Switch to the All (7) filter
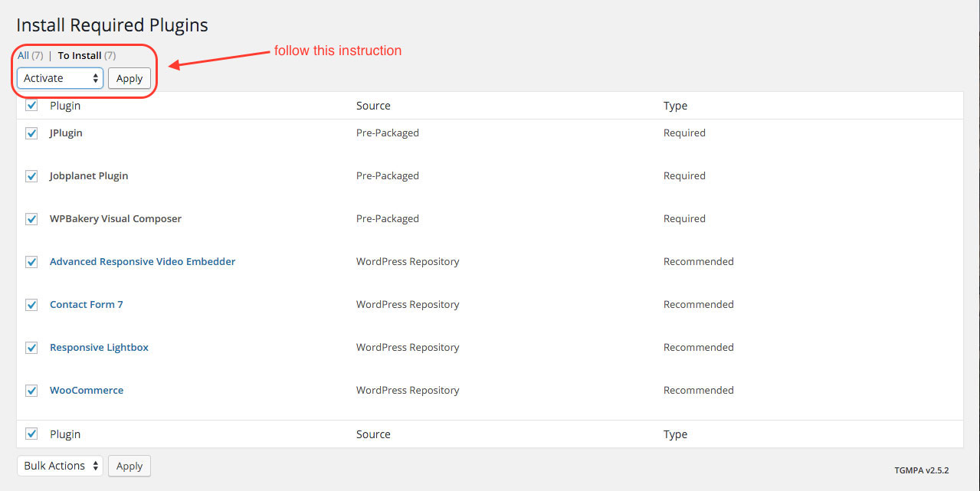Viewport: 980px width, 491px height. (x=31, y=55)
